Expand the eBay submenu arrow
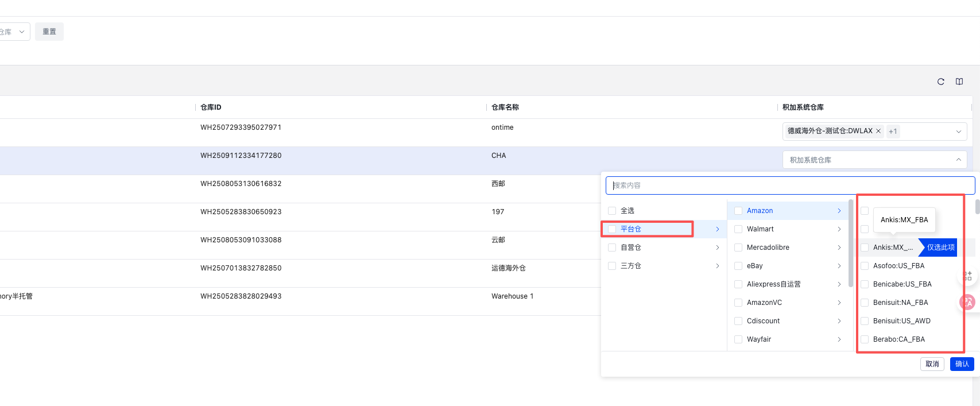The width and height of the screenshot is (980, 406). coord(839,266)
